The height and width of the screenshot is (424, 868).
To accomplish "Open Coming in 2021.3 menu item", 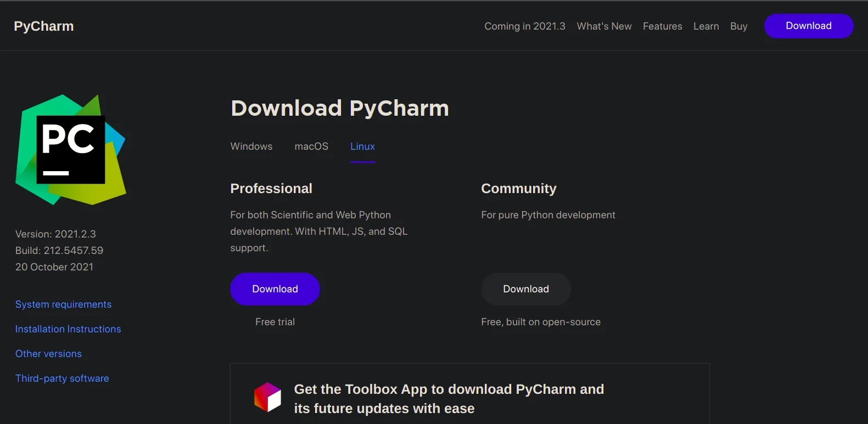I will pyautogui.click(x=524, y=26).
